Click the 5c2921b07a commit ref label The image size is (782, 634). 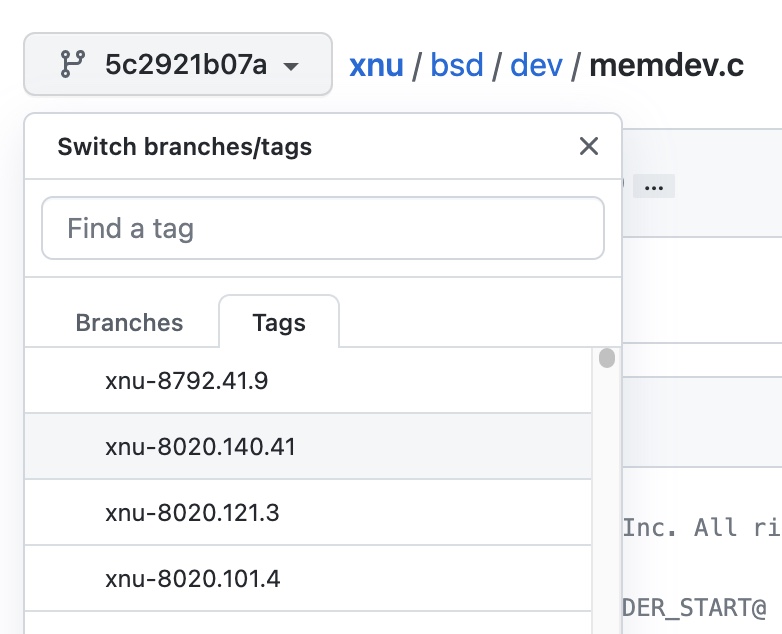pyautogui.click(x=186, y=66)
